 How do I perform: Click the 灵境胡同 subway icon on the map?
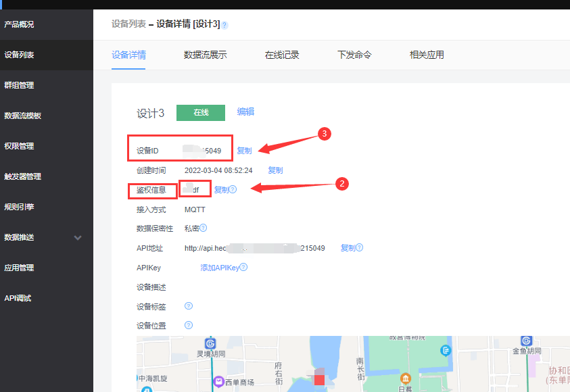(210, 344)
